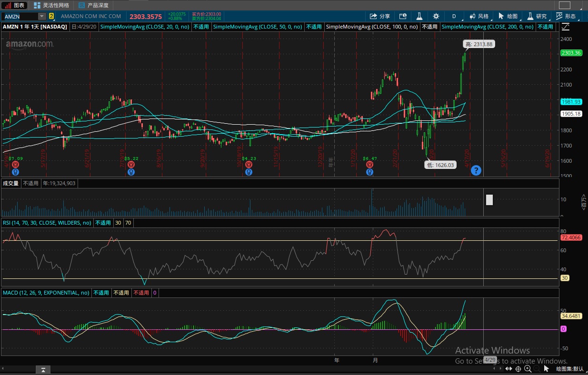Click the horizontal expand arrows icon

pos(509,369)
